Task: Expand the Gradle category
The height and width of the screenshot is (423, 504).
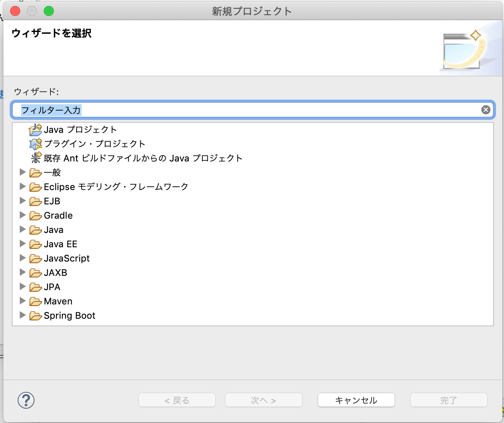Action: (x=22, y=215)
